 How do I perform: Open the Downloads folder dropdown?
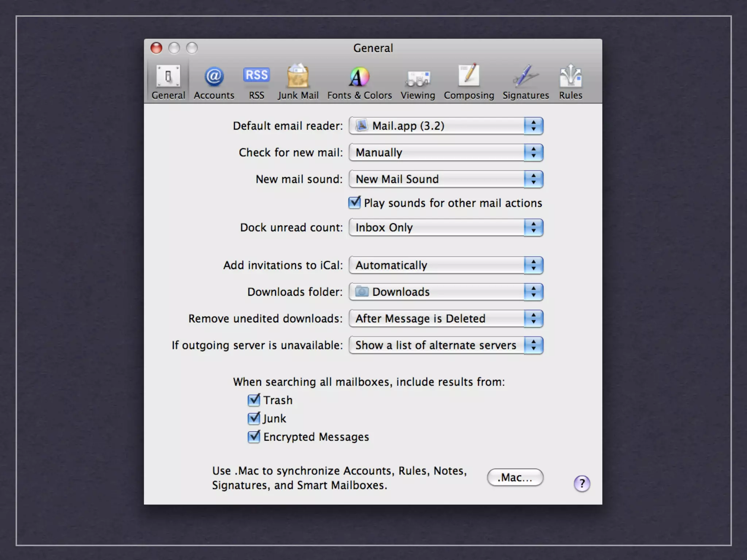click(446, 292)
